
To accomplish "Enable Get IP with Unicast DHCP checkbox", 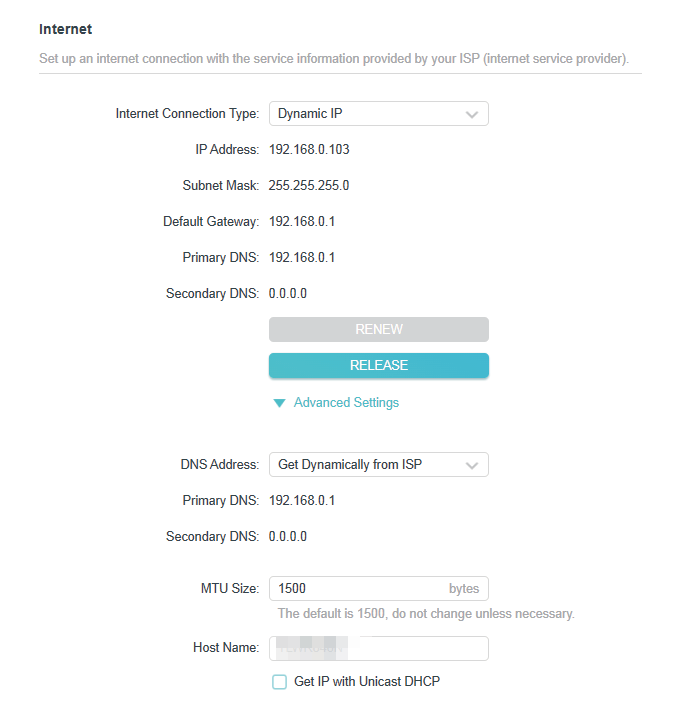I will pos(280,682).
